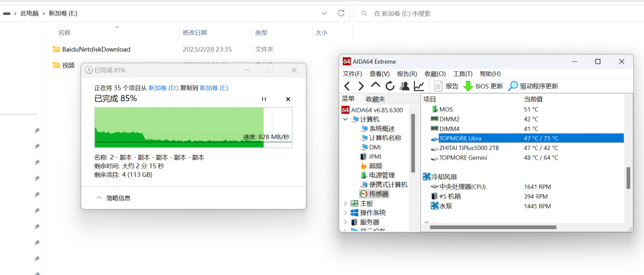Select the TOPMORE Gemini row

coord(522,157)
